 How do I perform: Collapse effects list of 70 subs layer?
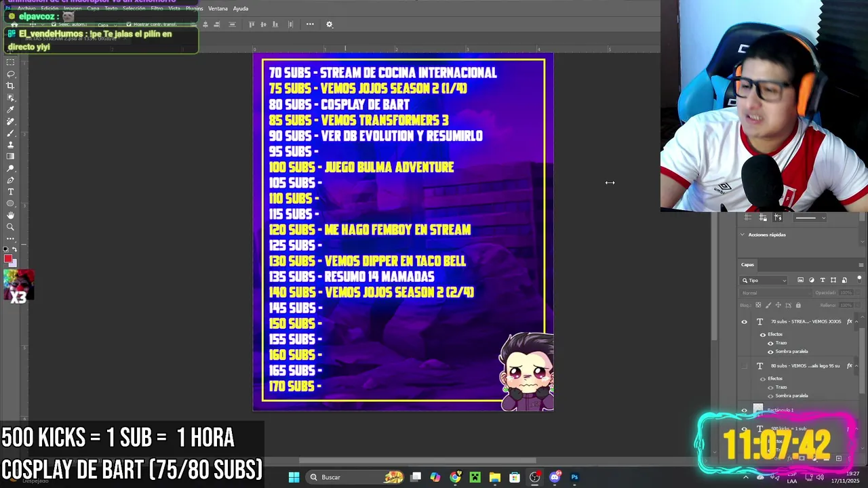click(856, 322)
